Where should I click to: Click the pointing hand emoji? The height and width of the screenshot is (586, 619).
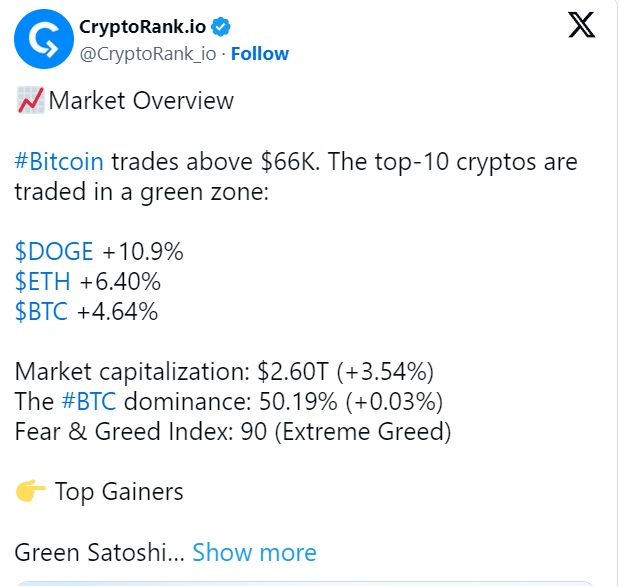tap(31, 491)
